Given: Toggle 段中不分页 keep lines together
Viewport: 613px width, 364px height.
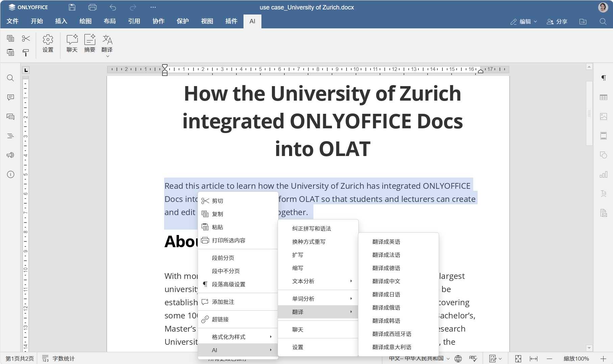Looking at the screenshot, I should click(x=238, y=271).
